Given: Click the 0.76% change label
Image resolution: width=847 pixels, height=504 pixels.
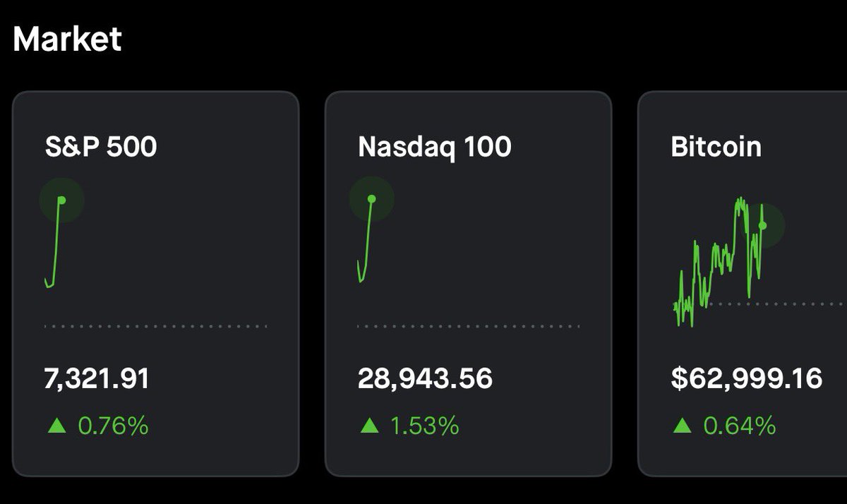Looking at the screenshot, I should (x=113, y=426).
